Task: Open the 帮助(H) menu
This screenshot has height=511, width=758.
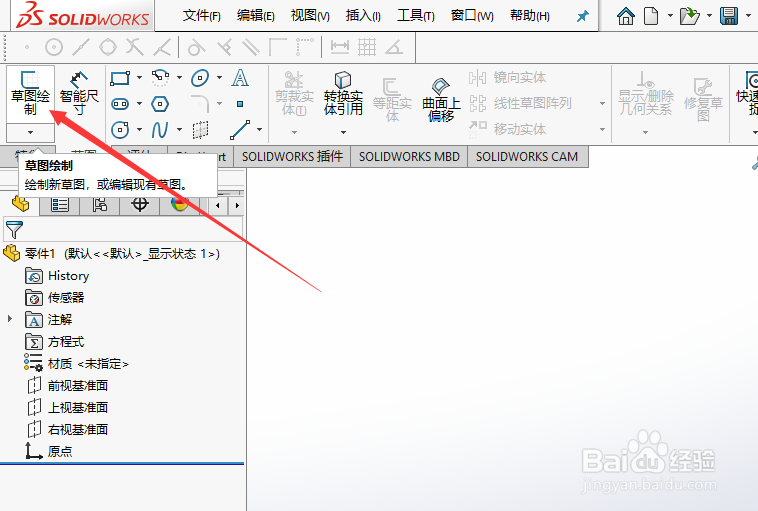Action: 530,16
